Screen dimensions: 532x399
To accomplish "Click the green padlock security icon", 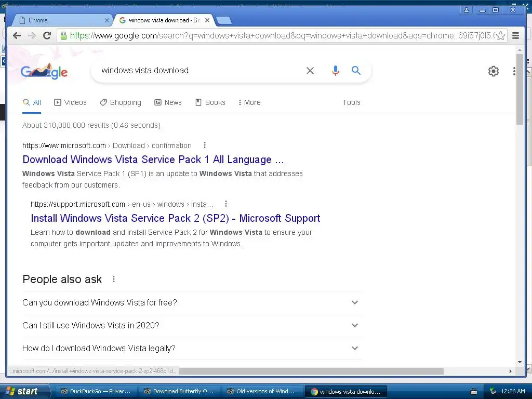I will click(x=63, y=35).
